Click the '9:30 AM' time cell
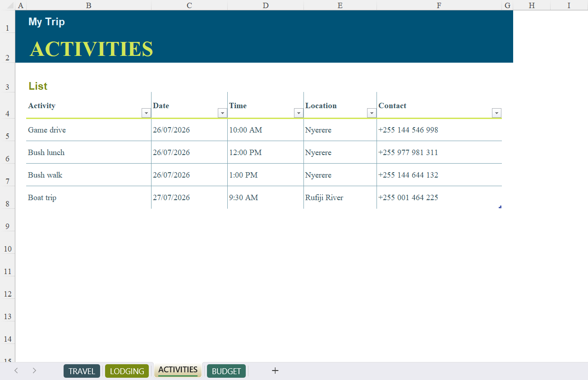588x380 pixels. pos(266,197)
